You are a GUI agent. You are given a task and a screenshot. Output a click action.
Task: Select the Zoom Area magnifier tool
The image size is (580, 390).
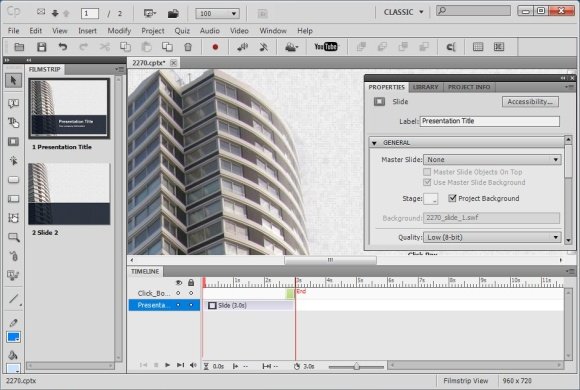click(14, 237)
